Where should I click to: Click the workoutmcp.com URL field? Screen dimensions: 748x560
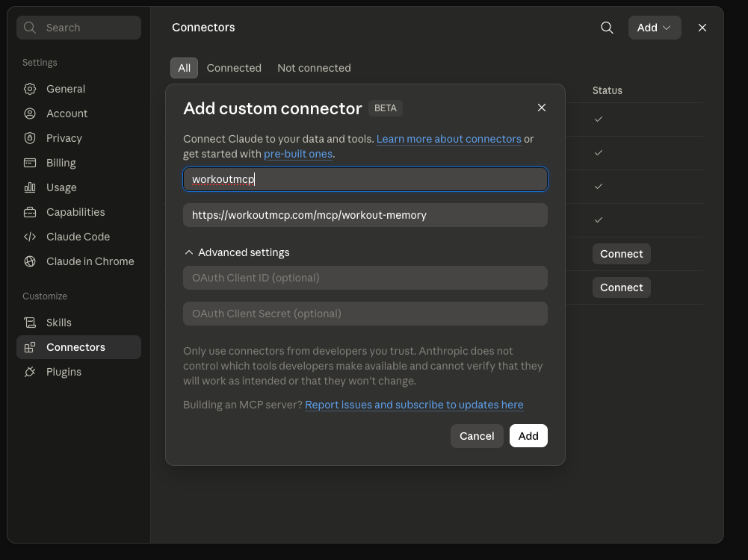coord(365,215)
